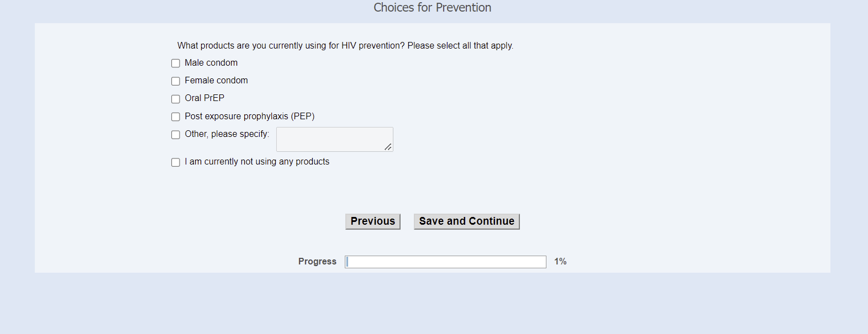The height and width of the screenshot is (334, 868).
Task: Go back with the Previous button
Action: [x=373, y=221]
